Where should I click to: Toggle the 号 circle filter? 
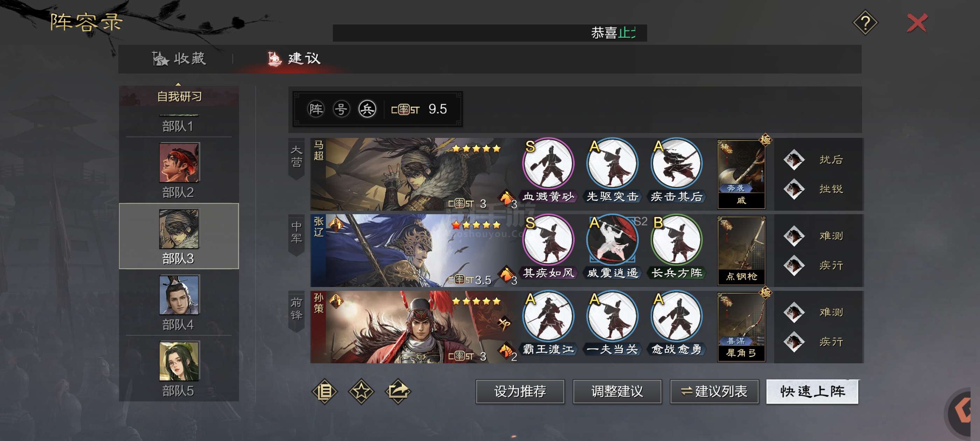(341, 110)
